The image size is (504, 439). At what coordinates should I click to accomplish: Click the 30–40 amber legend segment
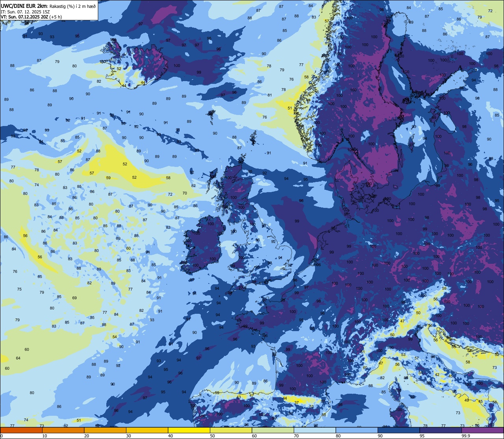147,430
